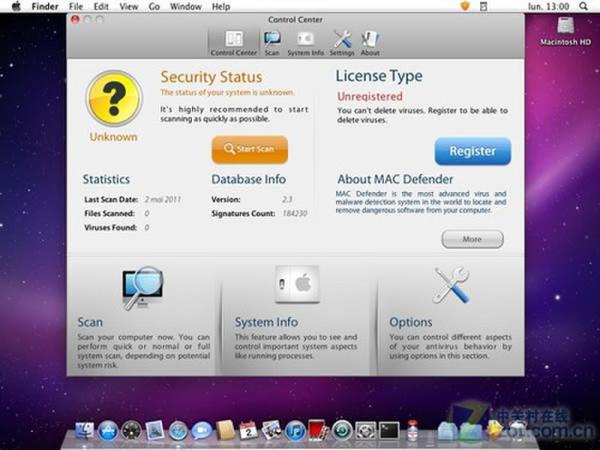600x450 pixels.
Task: Select the large System Info heading at the bottom
Action: (266, 322)
